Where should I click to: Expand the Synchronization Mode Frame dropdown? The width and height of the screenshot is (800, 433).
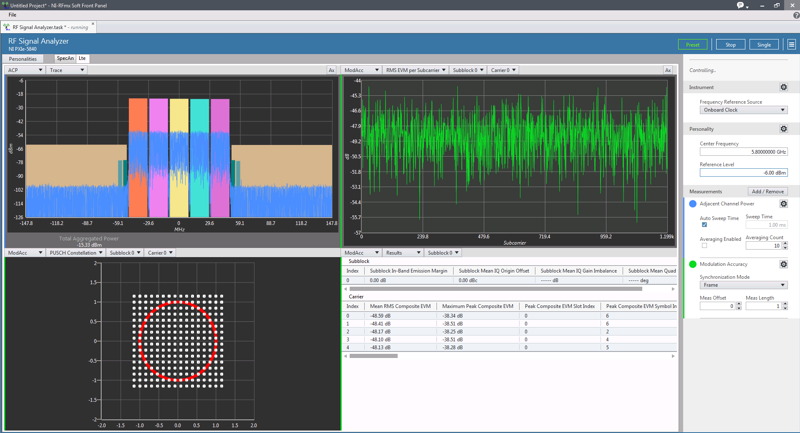(743, 285)
